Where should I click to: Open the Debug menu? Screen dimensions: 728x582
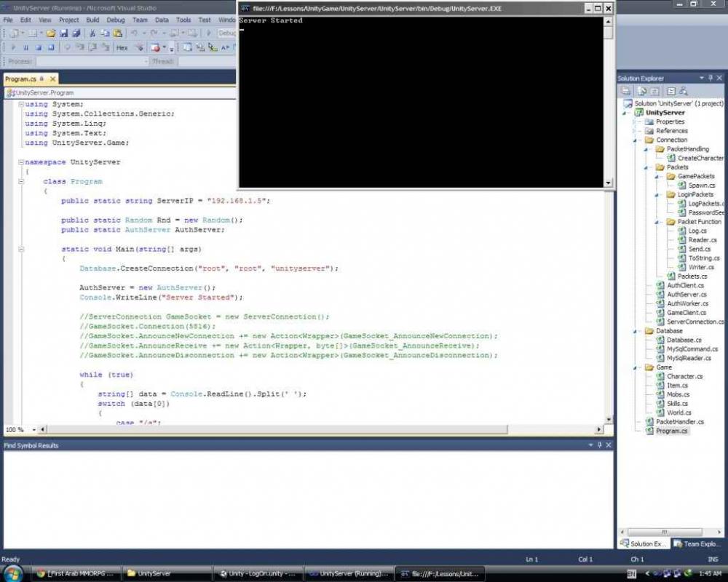pos(116,20)
